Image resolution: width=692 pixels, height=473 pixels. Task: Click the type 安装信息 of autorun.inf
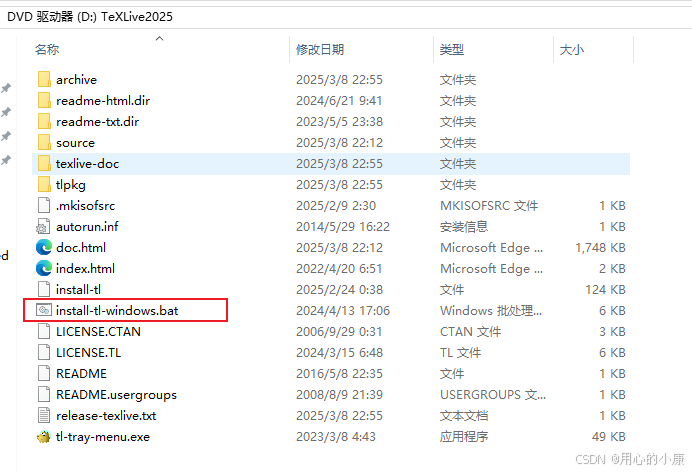click(464, 227)
